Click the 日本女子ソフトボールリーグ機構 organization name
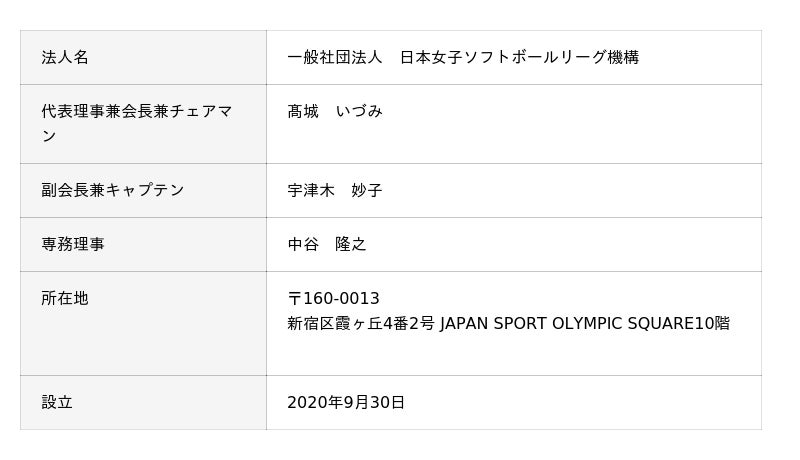The height and width of the screenshot is (460, 800). (519, 58)
